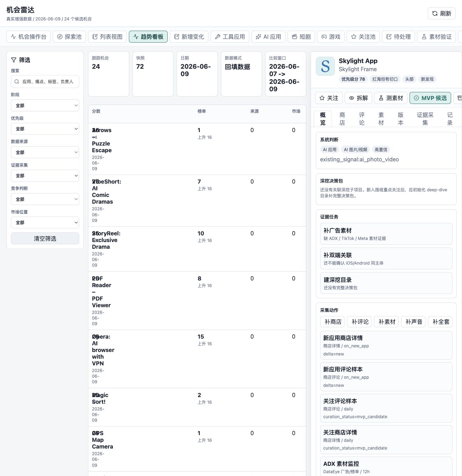Click the flask icon in 测素材 button

tap(381, 98)
